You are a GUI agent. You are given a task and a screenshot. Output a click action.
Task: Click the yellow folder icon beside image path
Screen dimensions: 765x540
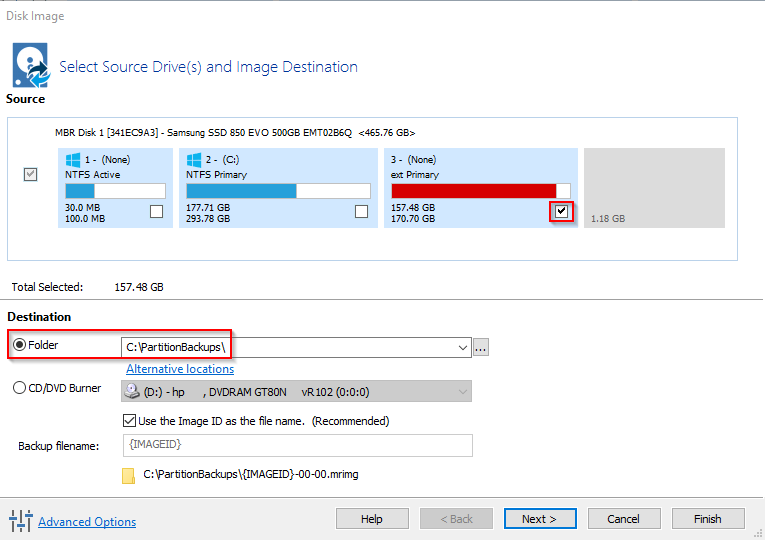(128, 475)
